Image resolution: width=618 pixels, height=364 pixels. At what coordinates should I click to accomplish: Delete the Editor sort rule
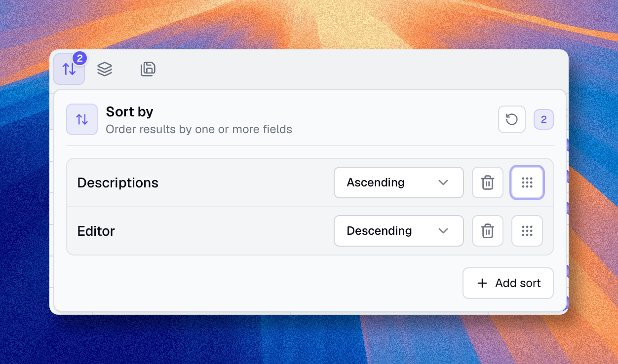(488, 231)
